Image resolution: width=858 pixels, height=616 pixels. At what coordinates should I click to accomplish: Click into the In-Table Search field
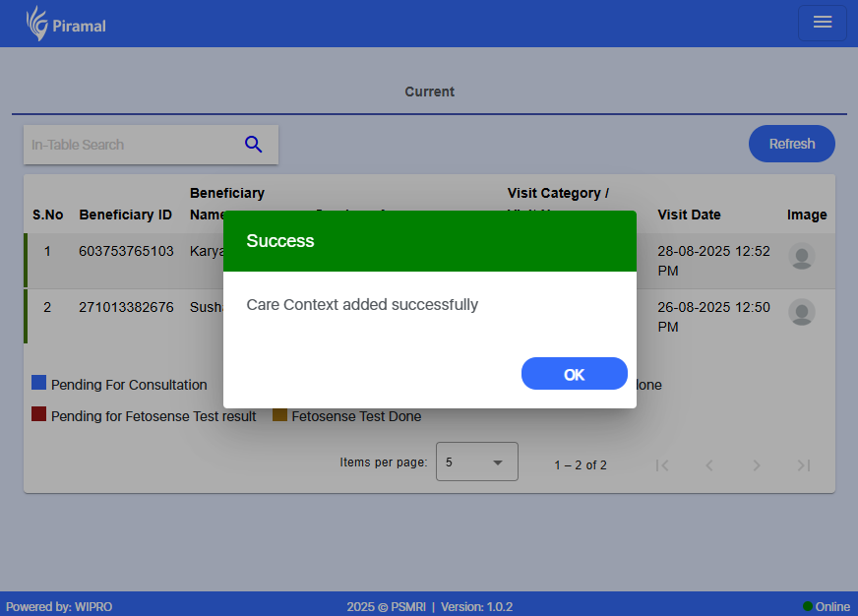[128, 145]
